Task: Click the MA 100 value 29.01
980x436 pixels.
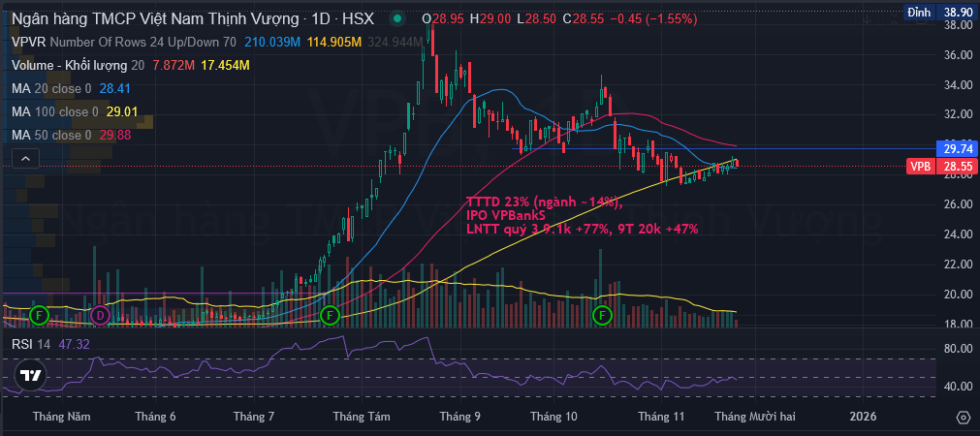Action: point(122,111)
